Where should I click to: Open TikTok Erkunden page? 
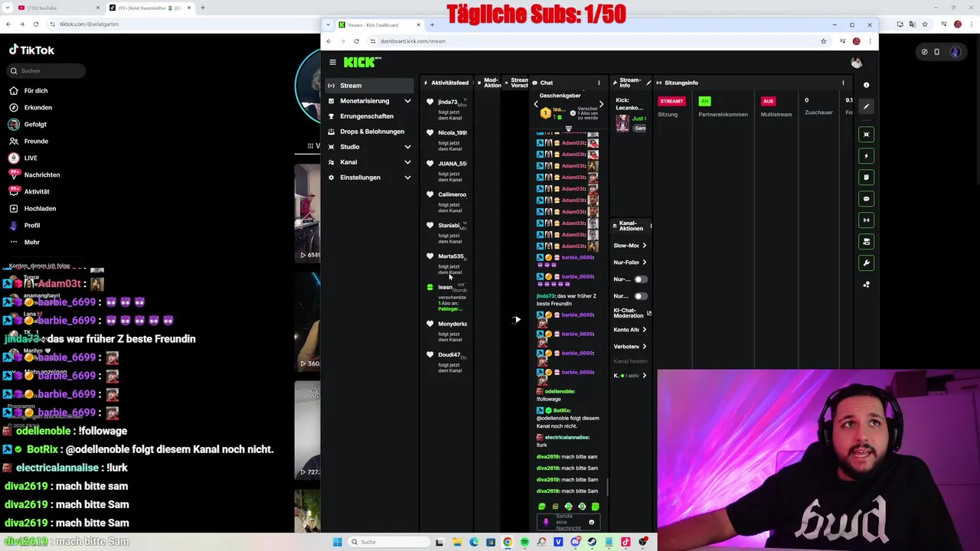[38, 108]
